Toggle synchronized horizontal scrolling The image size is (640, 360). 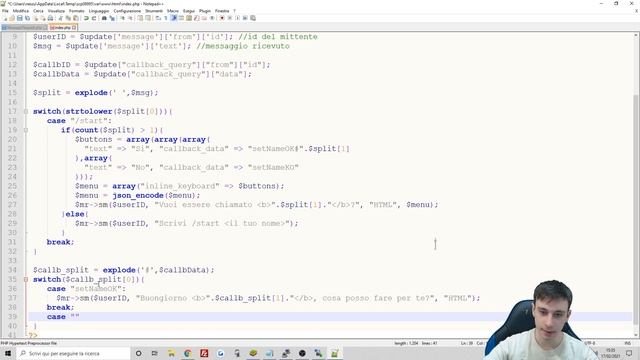tap(147, 18)
